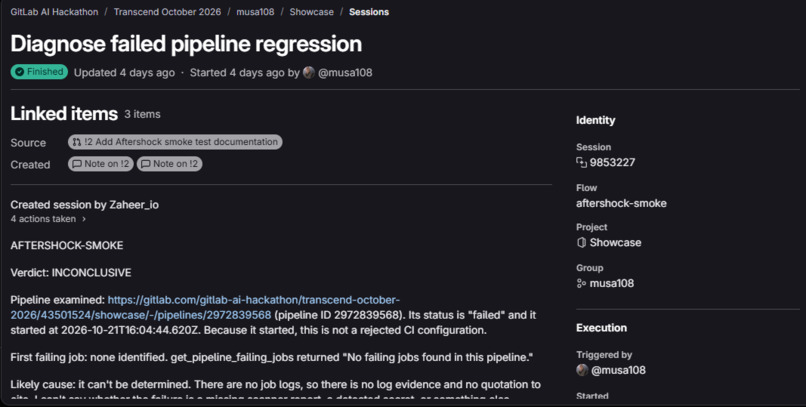The height and width of the screenshot is (407, 806).
Task: Select the session number 9853227
Action: (x=612, y=162)
